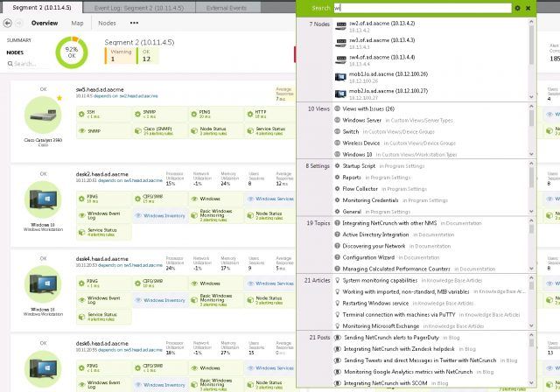560x392 pixels.
Task: Click the 92% OK donut chart
Action: pos(72,52)
